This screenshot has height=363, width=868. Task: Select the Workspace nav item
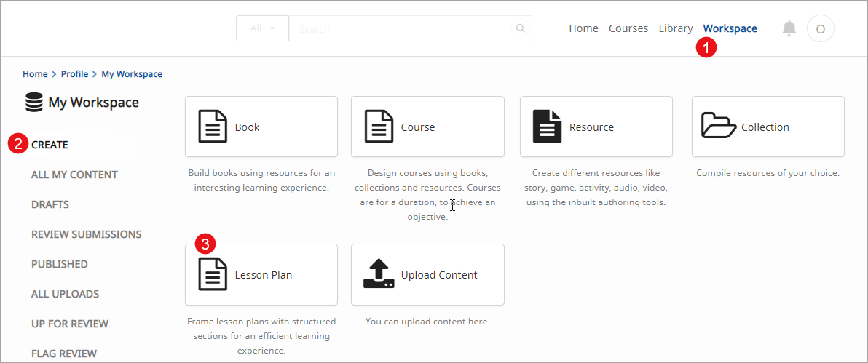(730, 28)
